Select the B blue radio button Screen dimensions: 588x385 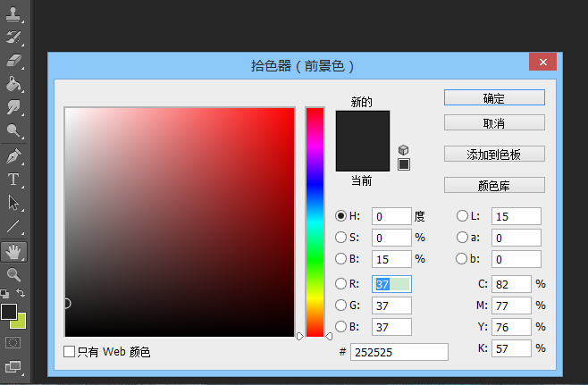[340, 327]
